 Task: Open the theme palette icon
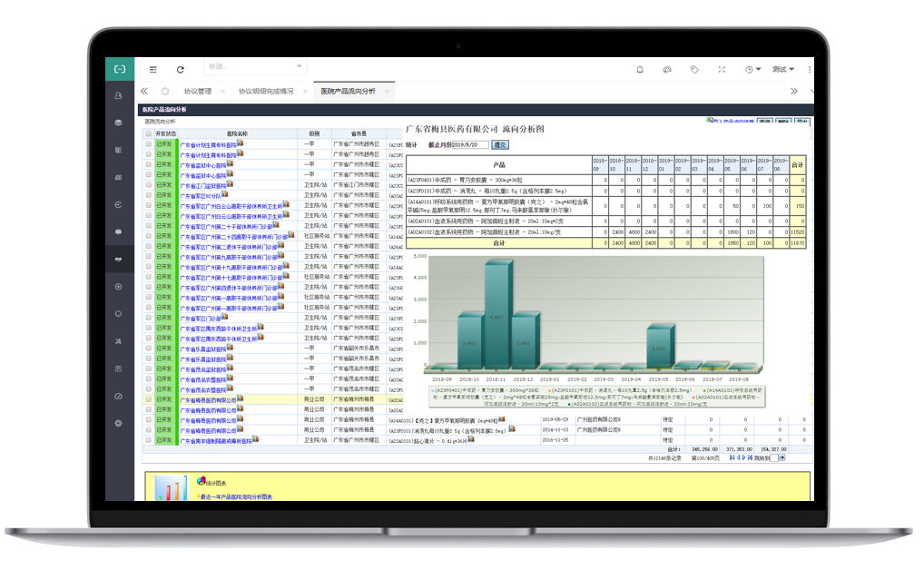click(x=667, y=70)
